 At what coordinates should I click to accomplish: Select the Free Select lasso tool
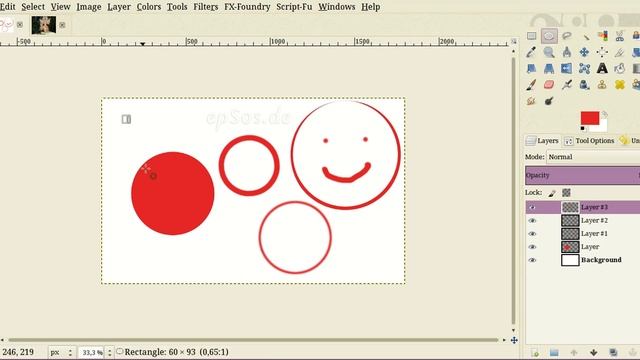tap(567, 36)
